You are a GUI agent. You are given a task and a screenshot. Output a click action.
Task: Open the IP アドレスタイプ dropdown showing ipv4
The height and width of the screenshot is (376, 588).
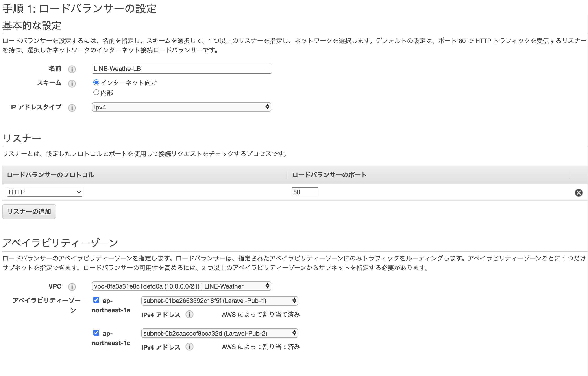click(181, 107)
